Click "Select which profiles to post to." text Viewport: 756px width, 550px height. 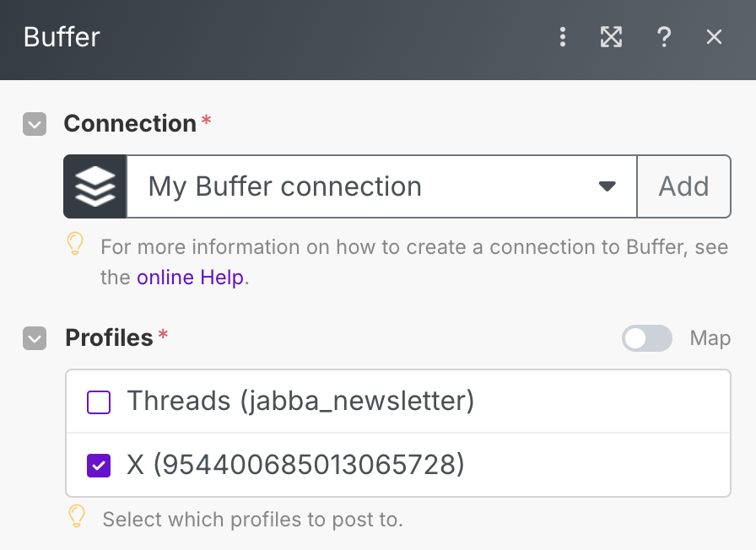252,520
